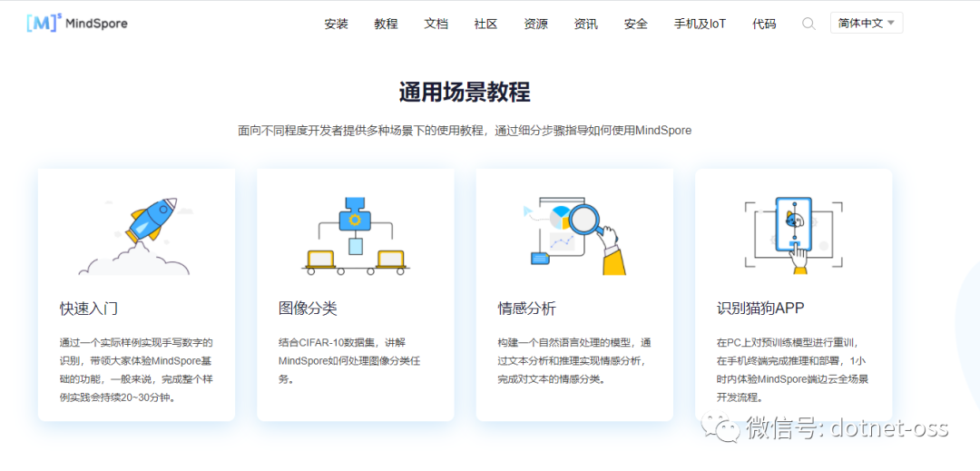980x471 pixels.
Task: Open the 手机及IoT menu item
Action: pos(700,25)
